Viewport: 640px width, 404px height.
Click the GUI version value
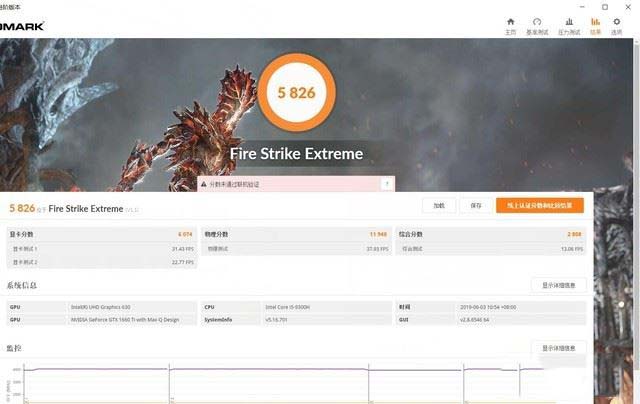(474, 320)
